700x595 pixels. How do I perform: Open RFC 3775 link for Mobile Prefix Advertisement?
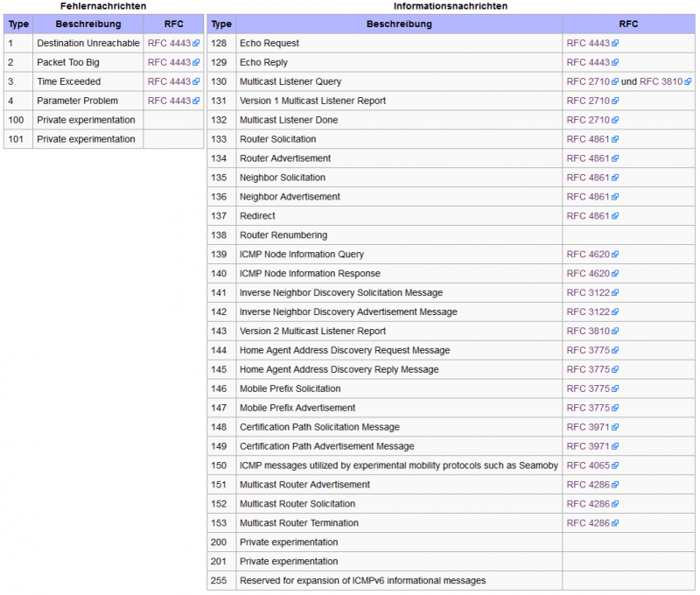tap(592, 408)
